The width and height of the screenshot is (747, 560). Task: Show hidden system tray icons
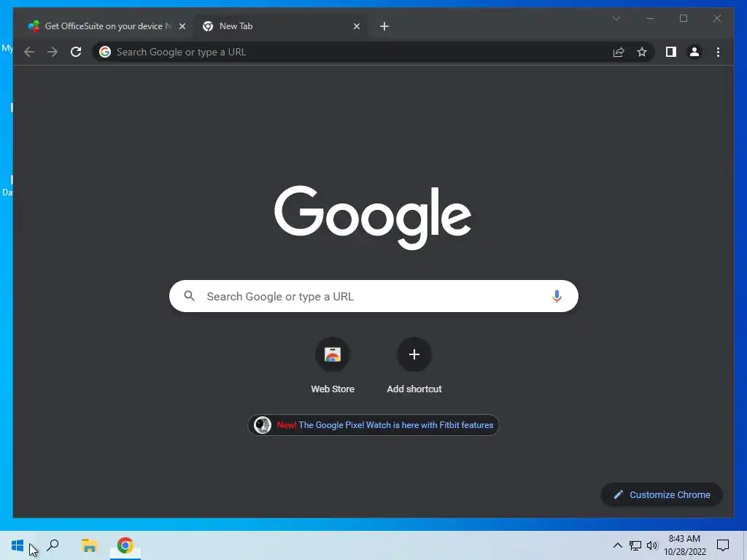tap(617, 545)
